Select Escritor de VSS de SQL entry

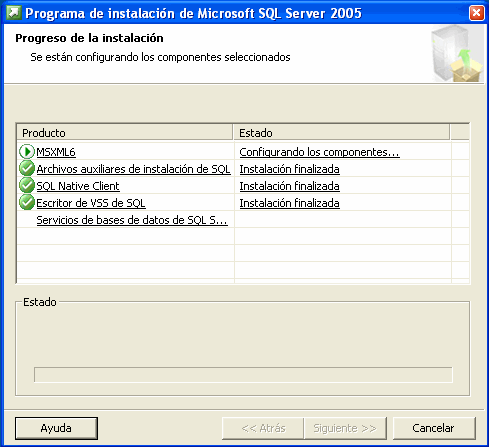[x=91, y=203]
